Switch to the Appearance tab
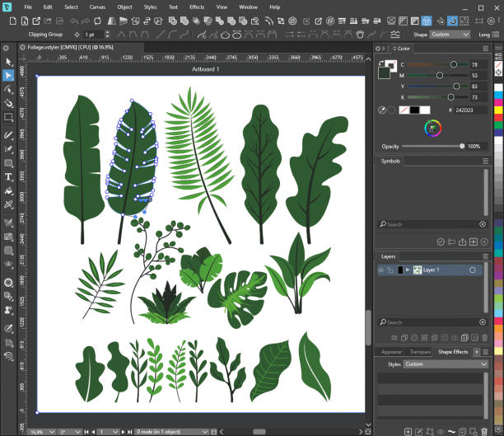Screen dimensions: 504x436 pos(391,352)
